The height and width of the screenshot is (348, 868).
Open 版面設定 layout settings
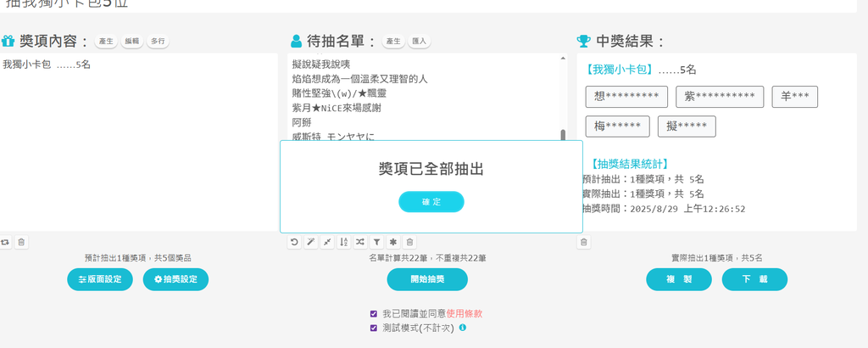coord(100,279)
